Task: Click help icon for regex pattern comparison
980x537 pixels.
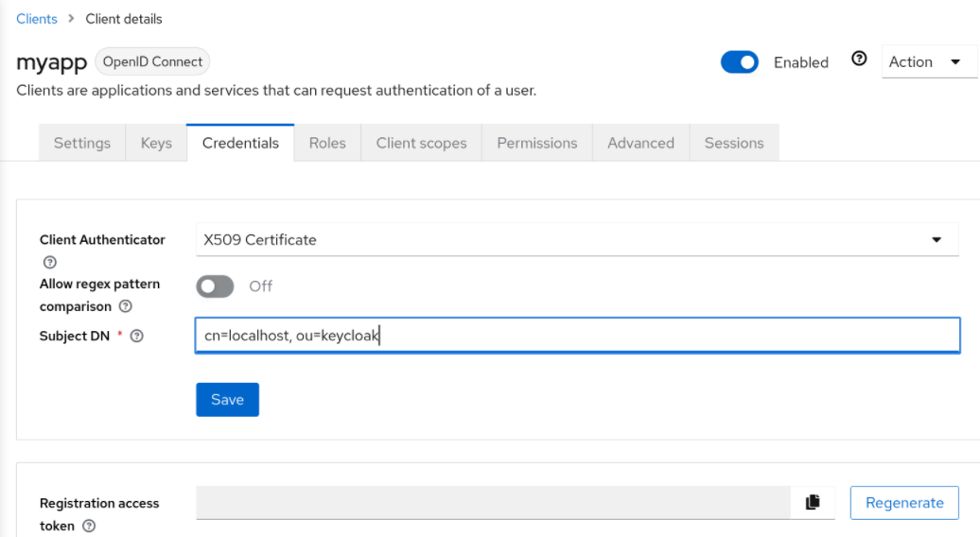Action: [x=126, y=306]
